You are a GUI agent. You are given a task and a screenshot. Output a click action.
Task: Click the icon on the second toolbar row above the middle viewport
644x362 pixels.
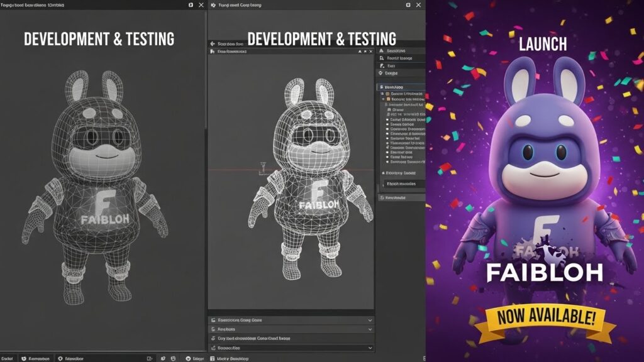coord(212,52)
